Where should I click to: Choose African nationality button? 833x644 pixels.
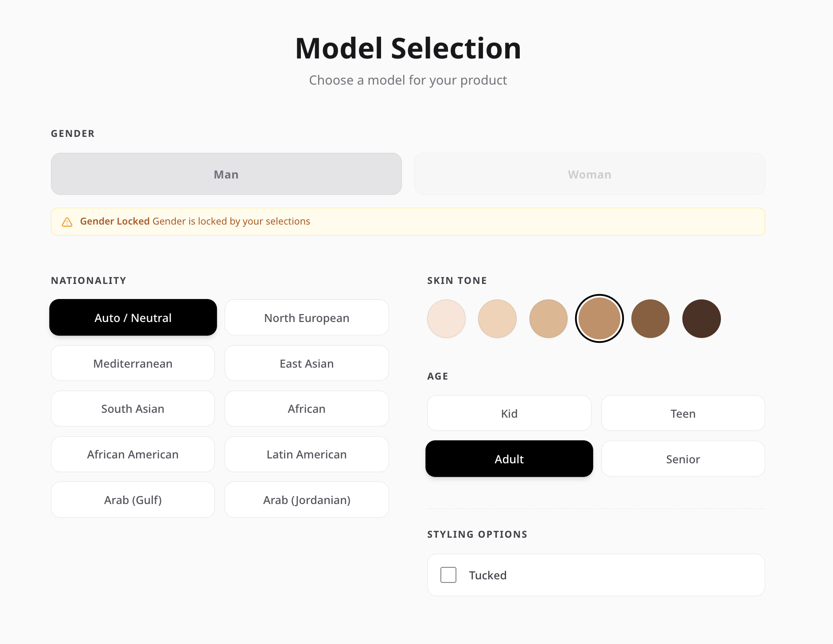coord(307,408)
